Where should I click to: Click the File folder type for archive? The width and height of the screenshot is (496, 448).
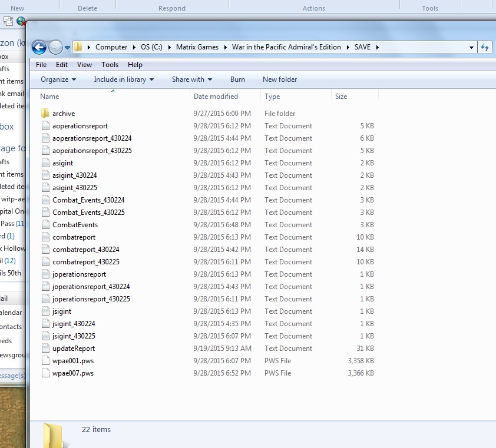(280, 113)
